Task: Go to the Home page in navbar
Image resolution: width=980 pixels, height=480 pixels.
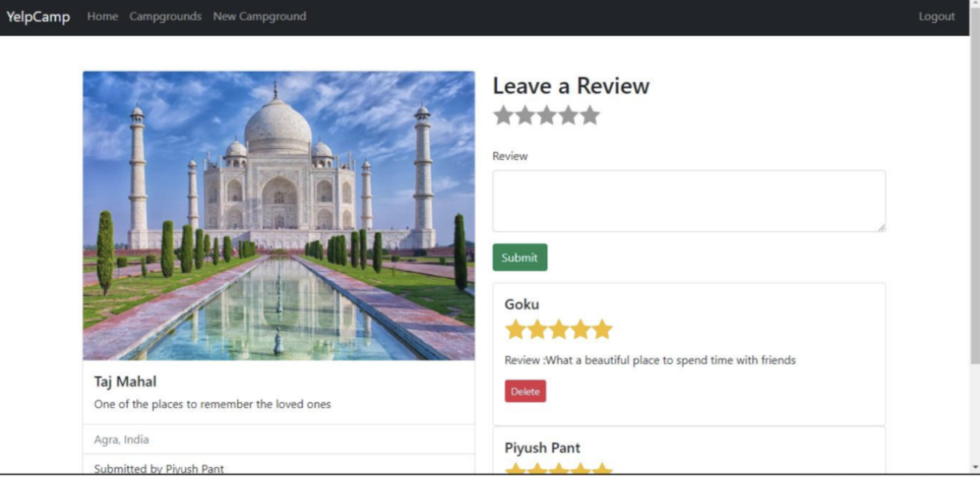Action: [102, 16]
